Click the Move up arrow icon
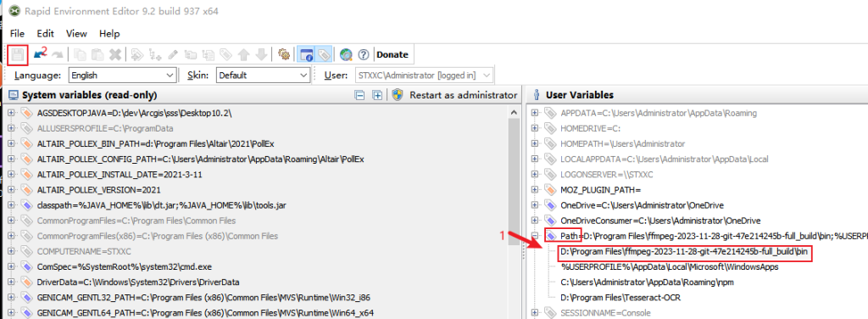The width and height of the screenshot is (868, 319). [243, 54]
